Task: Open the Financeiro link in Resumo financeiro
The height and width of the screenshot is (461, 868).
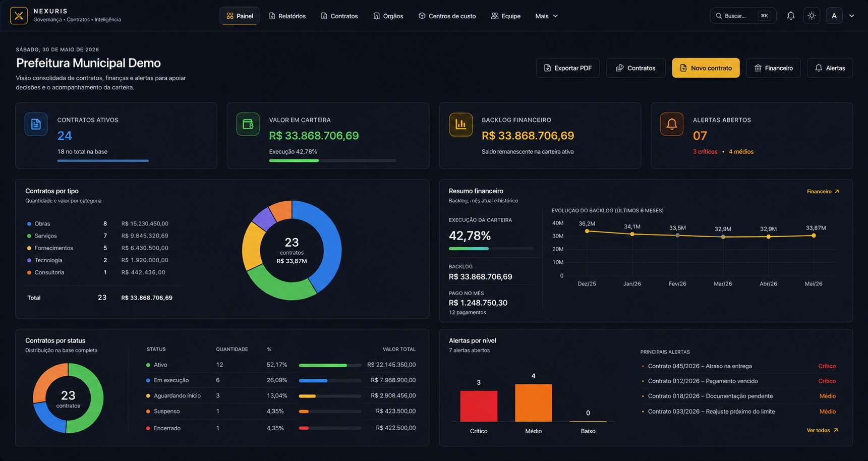Action: tap(823, 191)
